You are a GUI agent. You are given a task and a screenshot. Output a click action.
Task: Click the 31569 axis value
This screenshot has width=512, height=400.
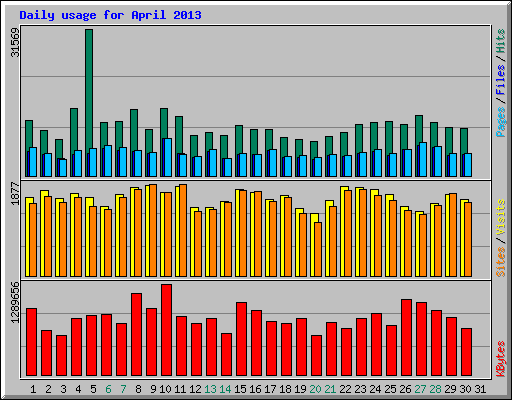point(15,42)
